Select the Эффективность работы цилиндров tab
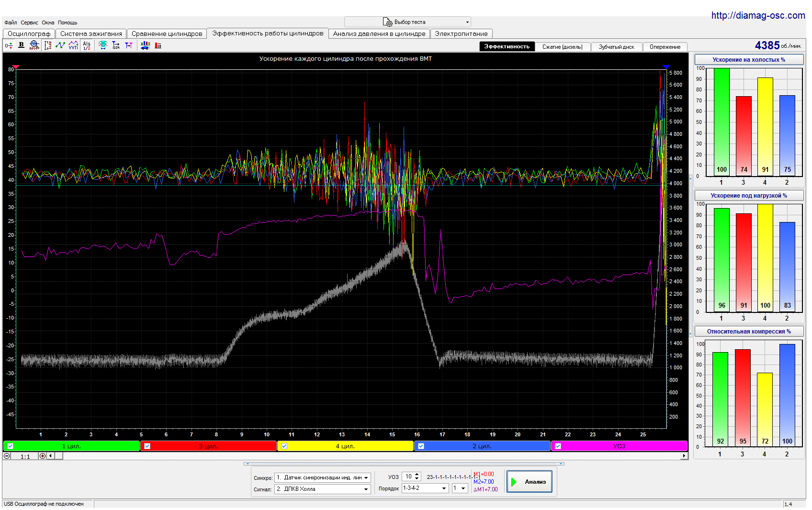 pos(268,33)
